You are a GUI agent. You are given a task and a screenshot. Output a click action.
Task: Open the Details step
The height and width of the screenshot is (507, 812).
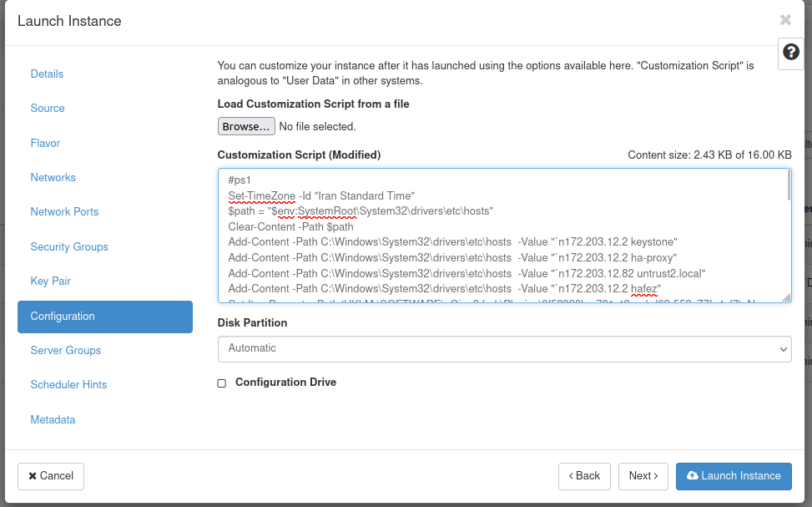pyautogui.click(x=47, y=74)
